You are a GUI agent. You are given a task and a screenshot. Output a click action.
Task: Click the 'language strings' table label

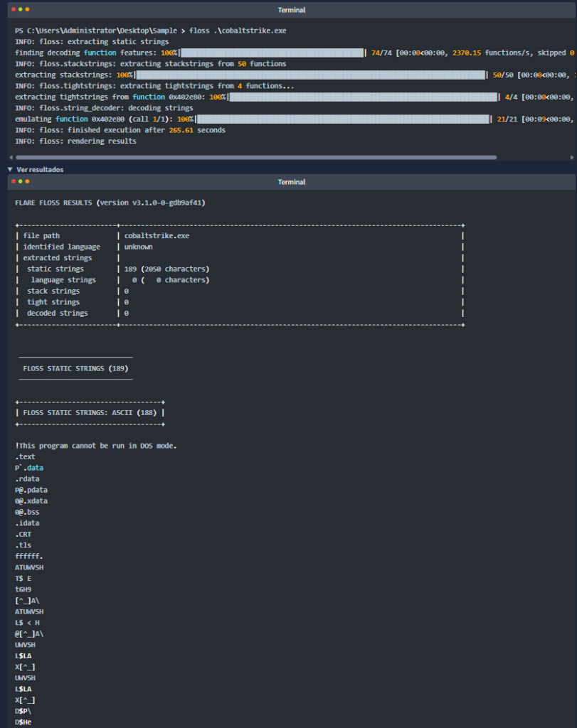pos(63,280)
